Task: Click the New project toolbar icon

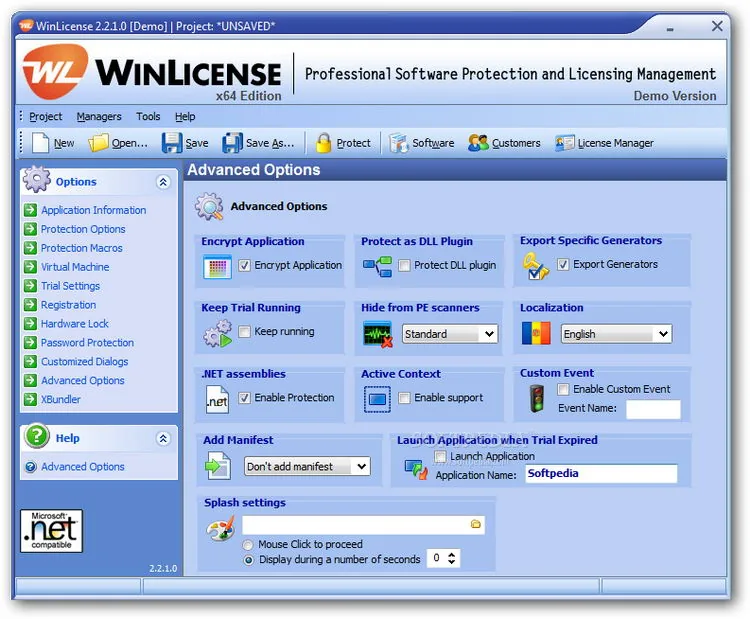Action: pyautogui.click(x=40, y=143)
